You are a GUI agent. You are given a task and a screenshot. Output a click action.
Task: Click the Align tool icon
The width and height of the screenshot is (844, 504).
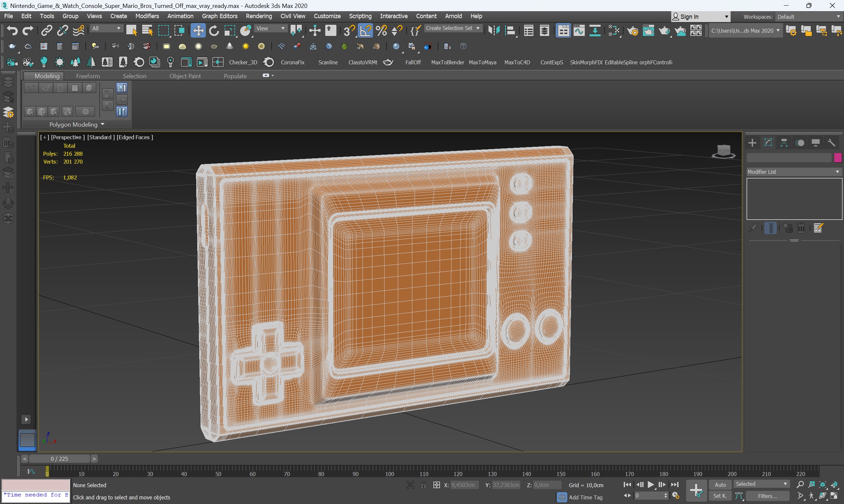[510, 31]
